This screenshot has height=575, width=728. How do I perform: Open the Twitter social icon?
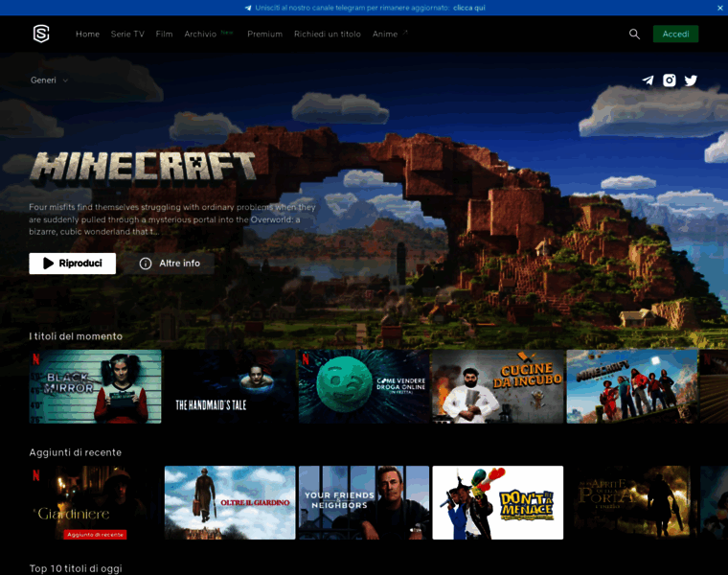point(691,80)
